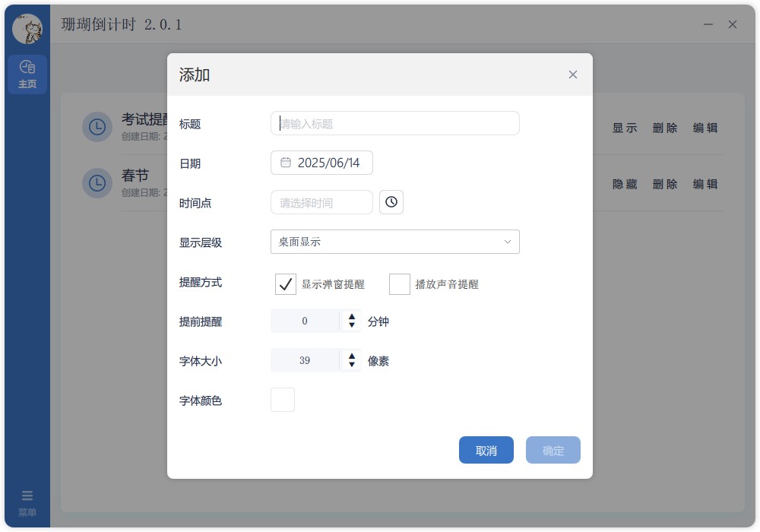760x532 pixels.
Task: Open the 主页 home page from the sidebar
Action: [27, 74]
